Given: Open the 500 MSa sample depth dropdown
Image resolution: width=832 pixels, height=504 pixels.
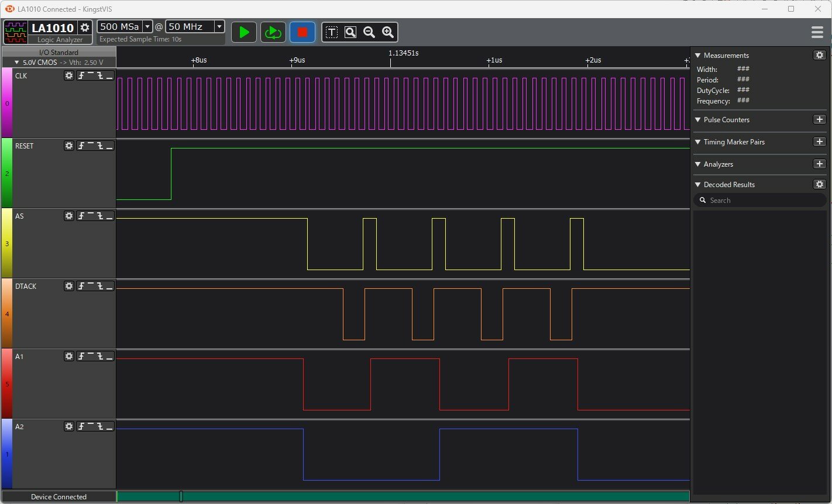Looking at the screenshot, I should (147, 26).
